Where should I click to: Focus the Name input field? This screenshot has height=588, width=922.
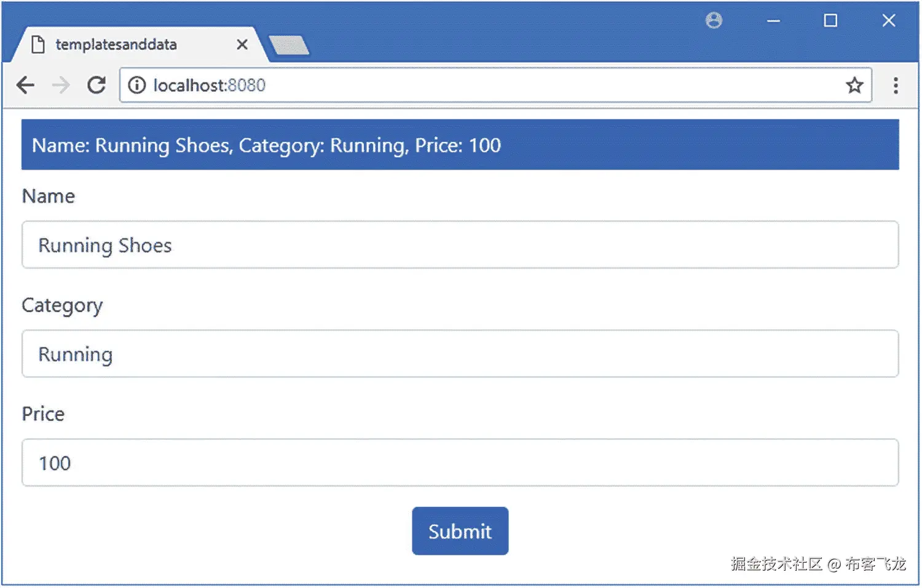[460, 245]
